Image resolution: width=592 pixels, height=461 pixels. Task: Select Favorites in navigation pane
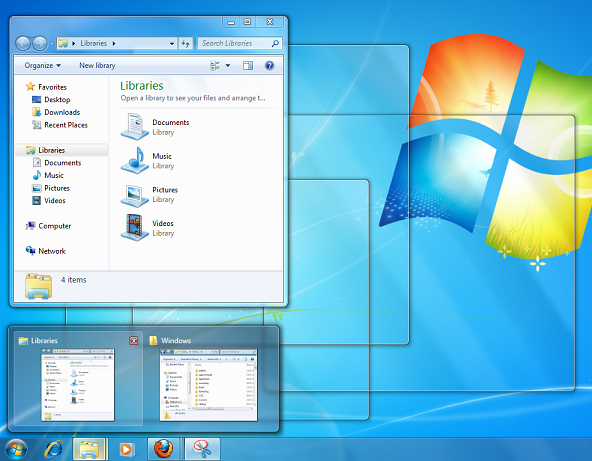coord(52,87)
